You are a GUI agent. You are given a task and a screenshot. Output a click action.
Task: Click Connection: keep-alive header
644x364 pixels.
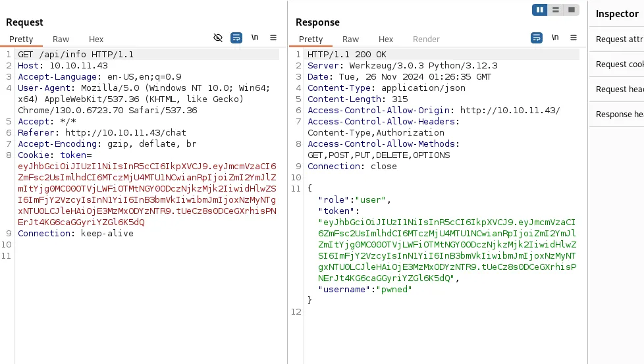pyautogui.click(x=76, y=233)
